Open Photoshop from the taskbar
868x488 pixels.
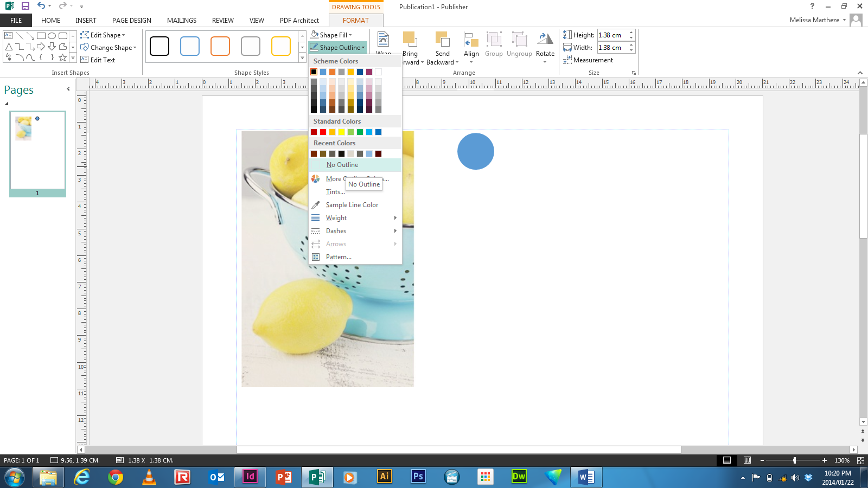(417, 478)
